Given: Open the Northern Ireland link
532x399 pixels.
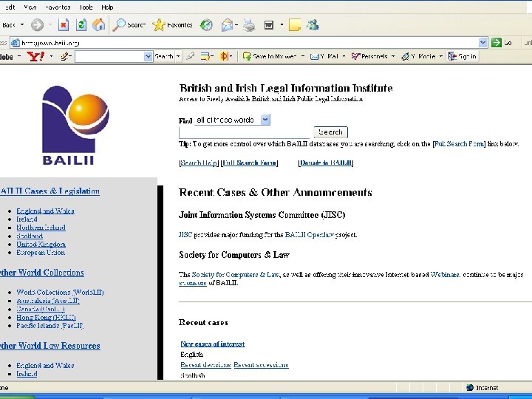Looking at the screenshot, I should point(41,228).
